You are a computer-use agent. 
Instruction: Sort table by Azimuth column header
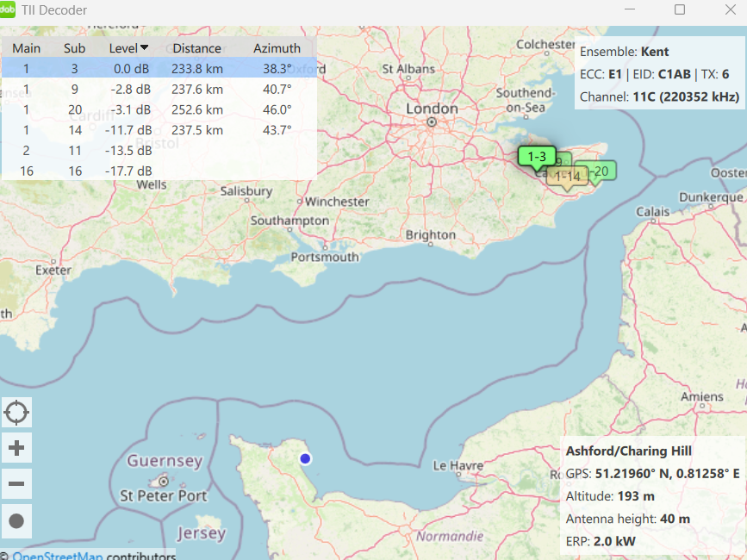point(277,48)
